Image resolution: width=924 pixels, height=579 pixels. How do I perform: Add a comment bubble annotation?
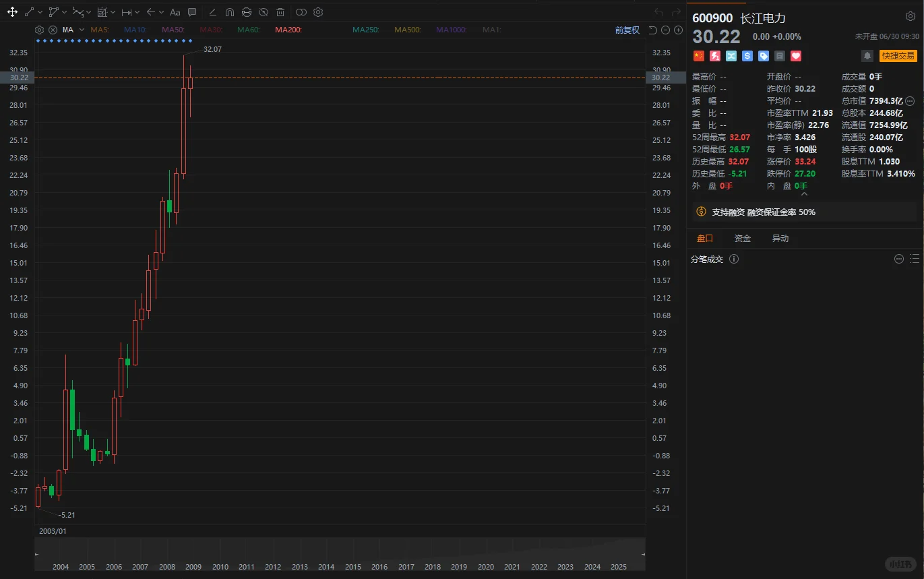(x=192, y=12)
